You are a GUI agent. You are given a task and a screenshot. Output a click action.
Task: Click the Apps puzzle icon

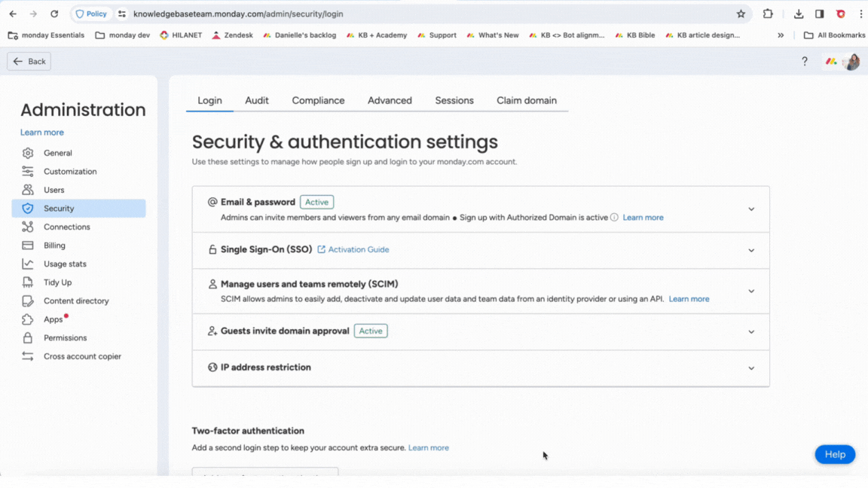point(28,319)
